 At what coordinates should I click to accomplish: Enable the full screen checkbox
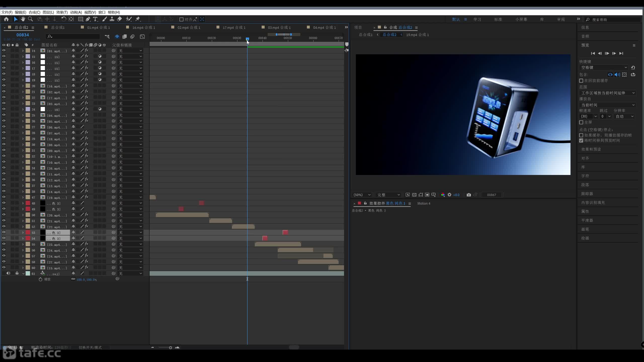581,122
